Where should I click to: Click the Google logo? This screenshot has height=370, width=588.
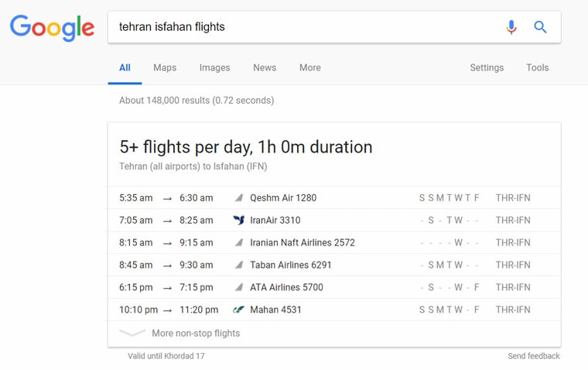(x=52, y=28)
